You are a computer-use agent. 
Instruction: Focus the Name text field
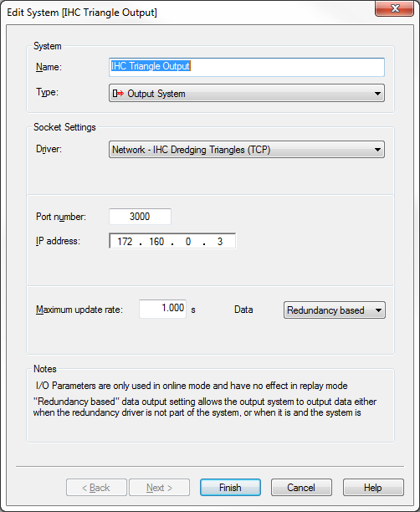click(247, 67)
